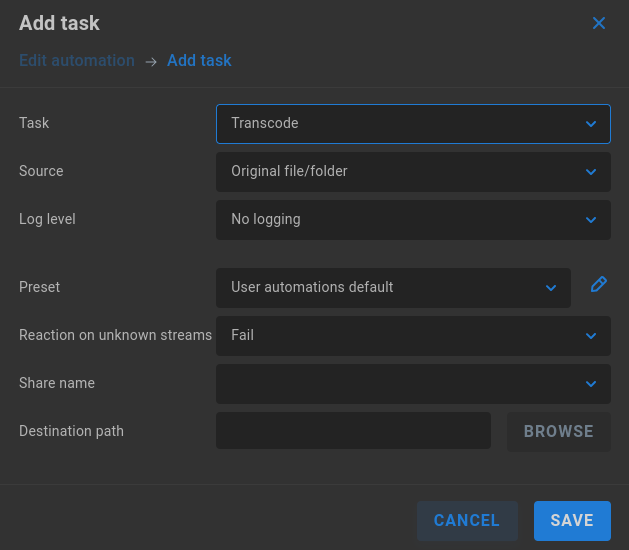Click the Source field label
Viewport: 629px width, 550px height.
click(41, 171)
